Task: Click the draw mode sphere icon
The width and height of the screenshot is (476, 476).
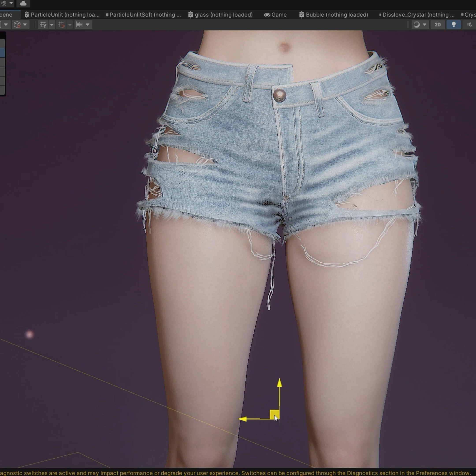Action: pos(417,25)
